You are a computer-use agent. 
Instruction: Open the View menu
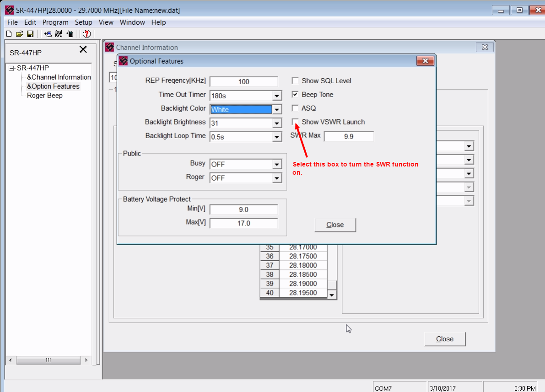tap(106, 22)
